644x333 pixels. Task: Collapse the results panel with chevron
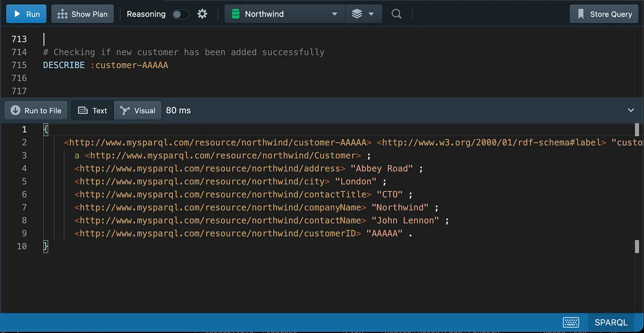pyautogui.click(x=631, y=110)
